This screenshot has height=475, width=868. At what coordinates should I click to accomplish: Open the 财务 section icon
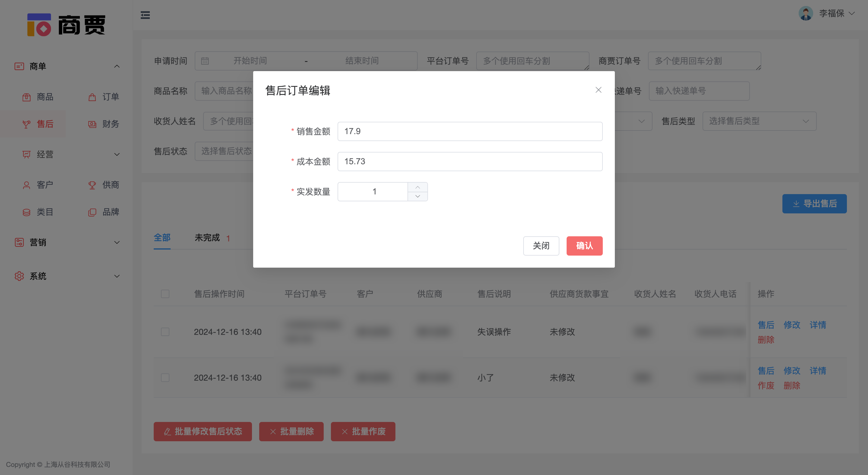pyautogui.click(x=92, y=124)
